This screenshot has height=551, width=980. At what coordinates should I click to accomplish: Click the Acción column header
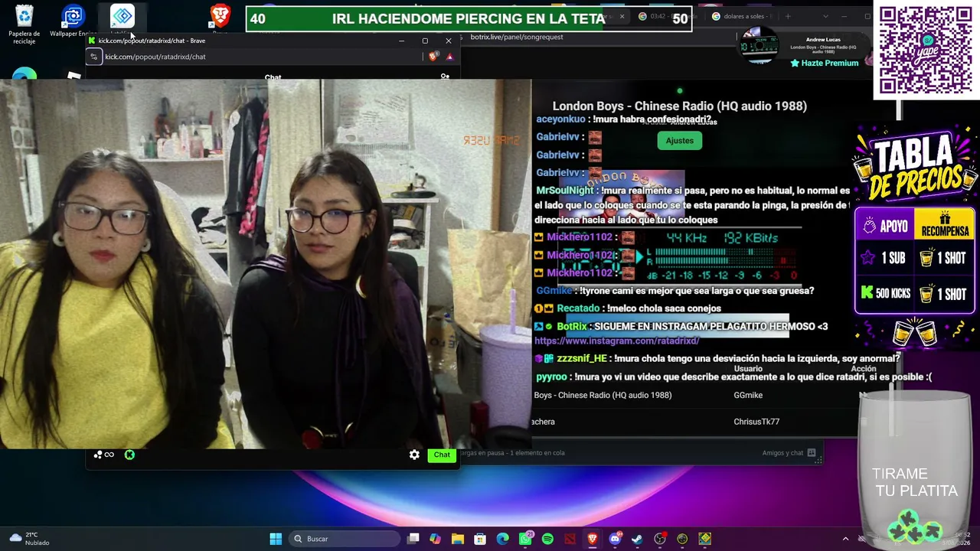864,369
